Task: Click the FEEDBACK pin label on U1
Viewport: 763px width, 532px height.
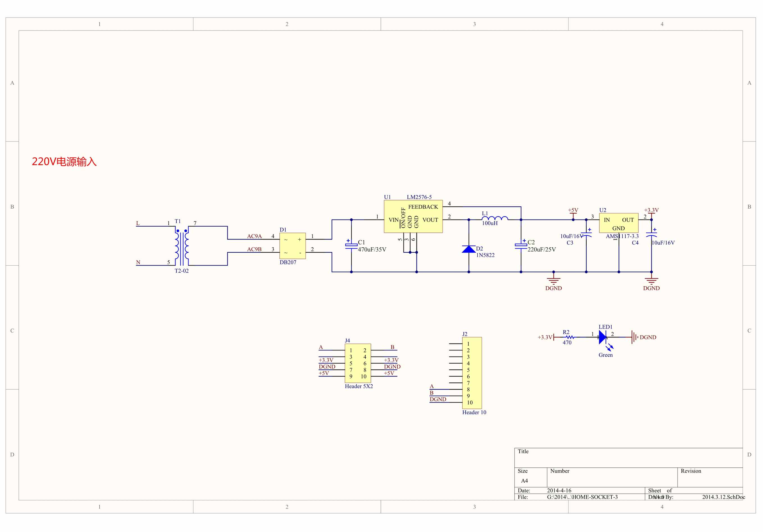Action: [423, 207]
